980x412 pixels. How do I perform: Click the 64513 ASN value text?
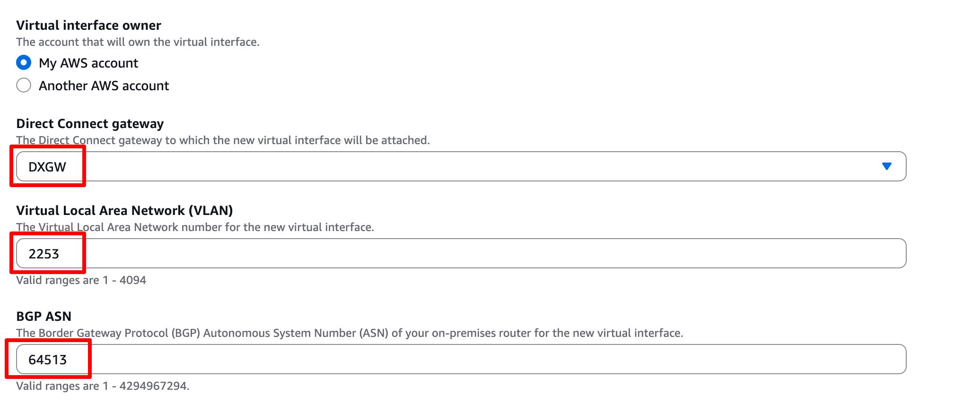click(48, 360)
